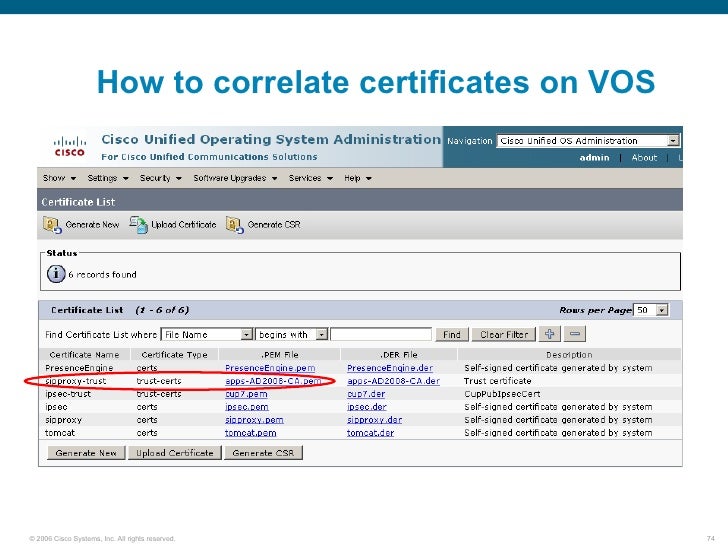Open PresenceEngine.der link
Screen dimensions: 728x546
coord(390,368)
